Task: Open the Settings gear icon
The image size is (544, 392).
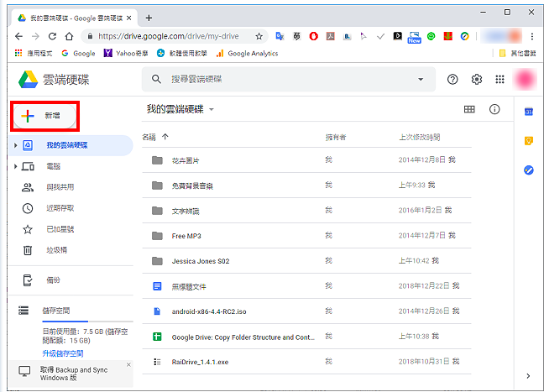Action: pyautogui.click(x=477, y=80)
